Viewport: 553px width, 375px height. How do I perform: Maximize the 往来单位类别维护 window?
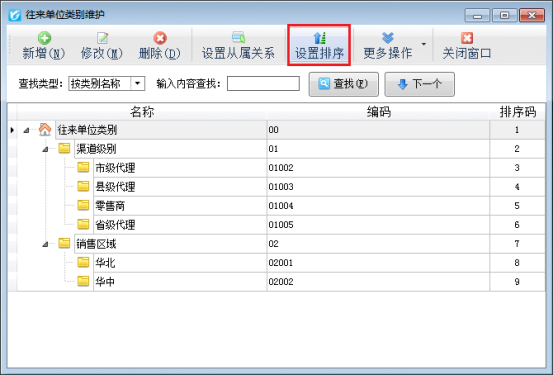point(504,16)
